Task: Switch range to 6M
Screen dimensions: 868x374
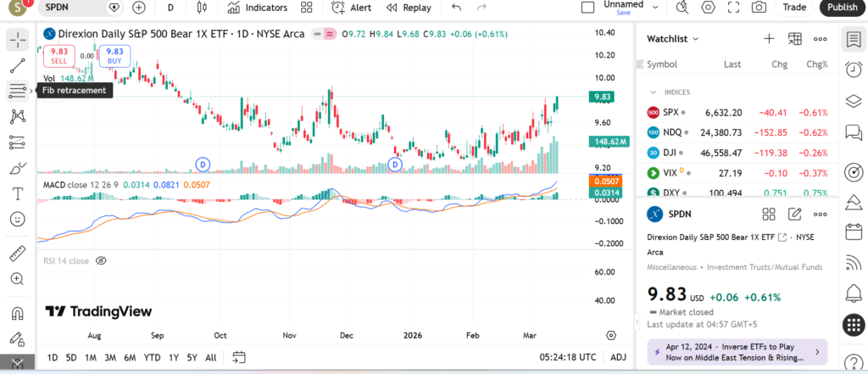Action: click(130, 357)
